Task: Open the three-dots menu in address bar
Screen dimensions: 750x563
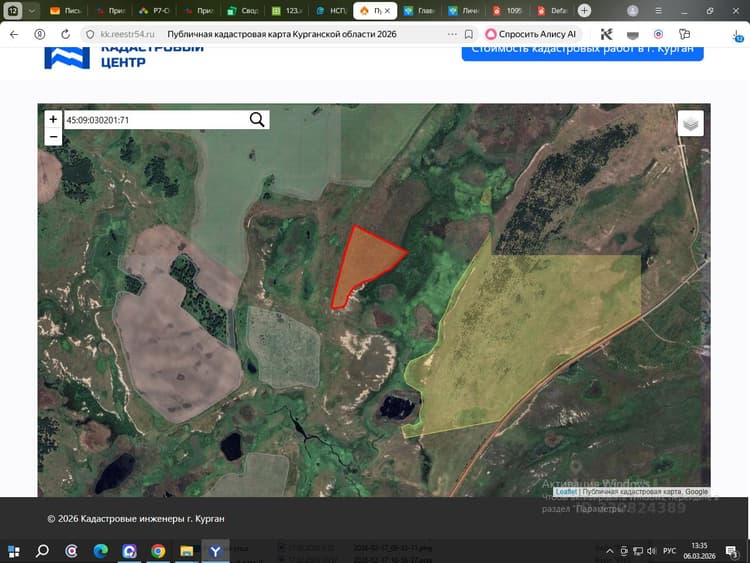Action: point(452,34)
